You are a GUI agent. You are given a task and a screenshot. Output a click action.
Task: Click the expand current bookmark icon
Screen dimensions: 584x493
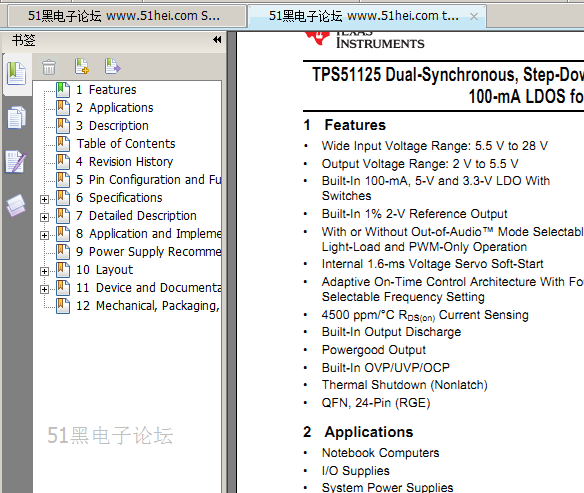click(112, 66)
